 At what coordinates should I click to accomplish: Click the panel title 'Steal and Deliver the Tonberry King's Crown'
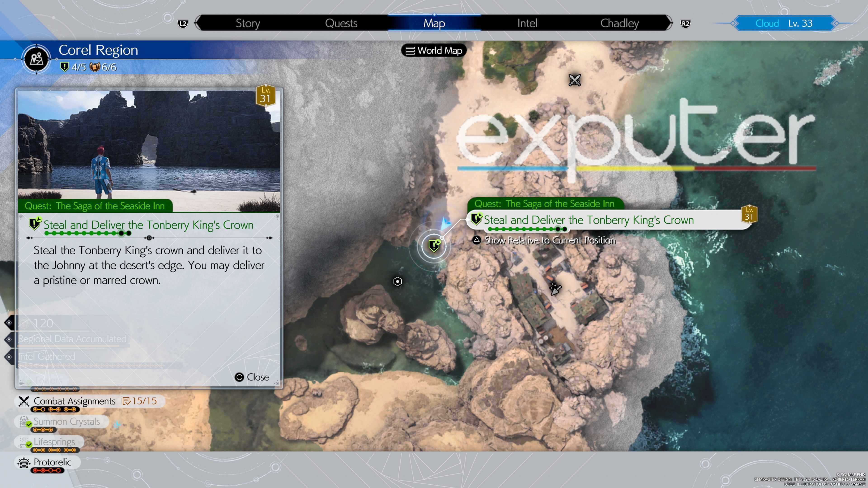(149, 225)
